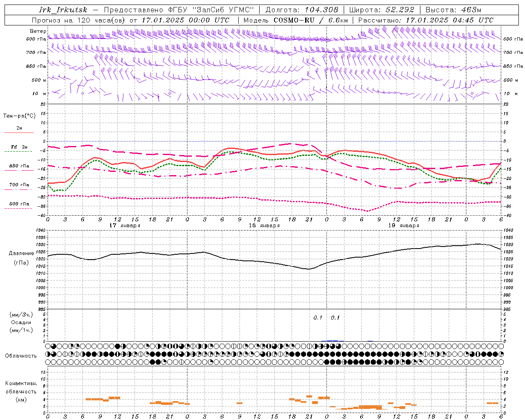Click the '500 гПа' temperature legend entry

coord(19,204)
